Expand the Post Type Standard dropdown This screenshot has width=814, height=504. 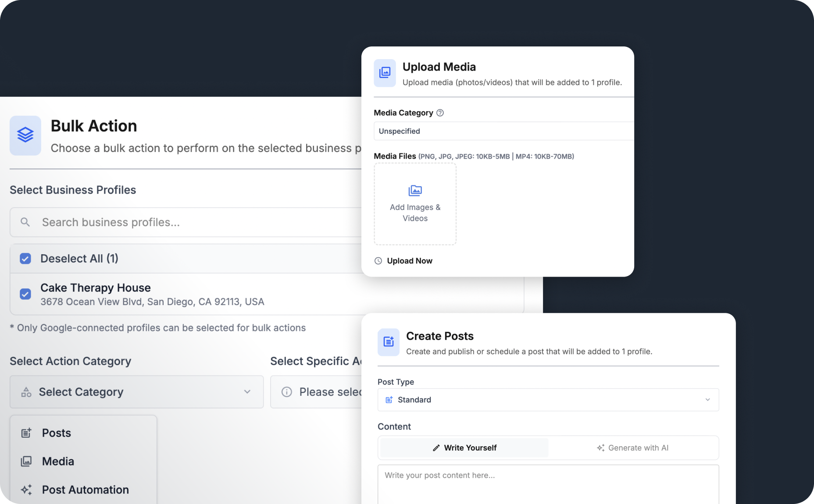coord(548,400)
